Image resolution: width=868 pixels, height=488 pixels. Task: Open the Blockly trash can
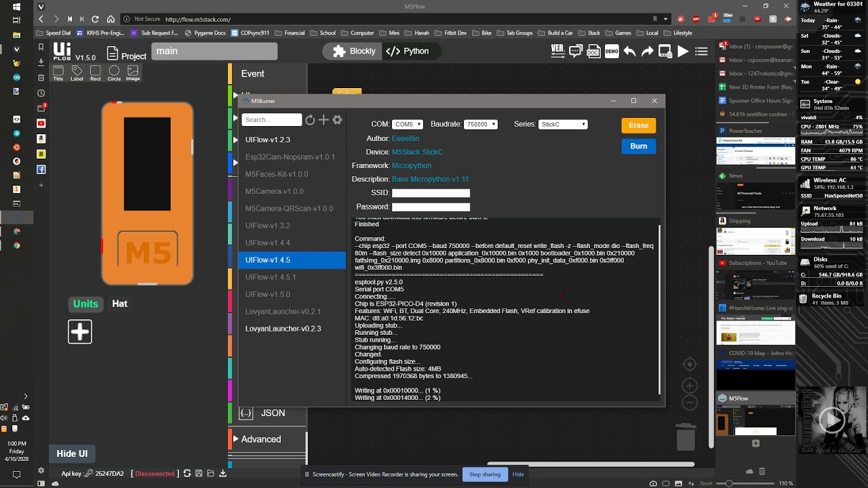tap(686, 436)
